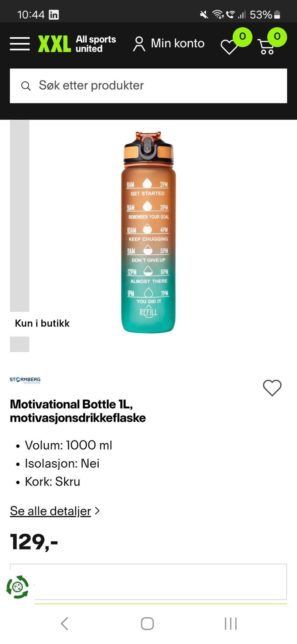Open Android recent apps button
This screenshot has height=644, width=297.
tap(230, 623)
